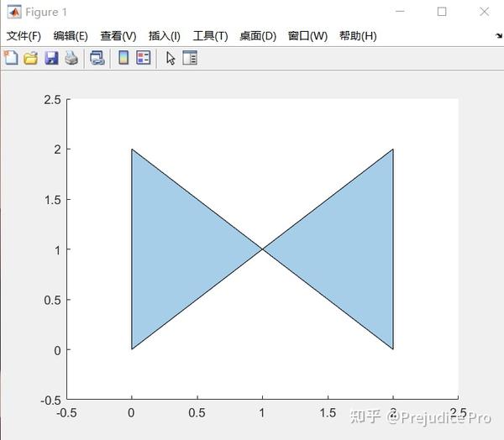Click the Open File folder icon
Image resolution: width=504 pixels, height=440 pixels.
tap(31, 58)
